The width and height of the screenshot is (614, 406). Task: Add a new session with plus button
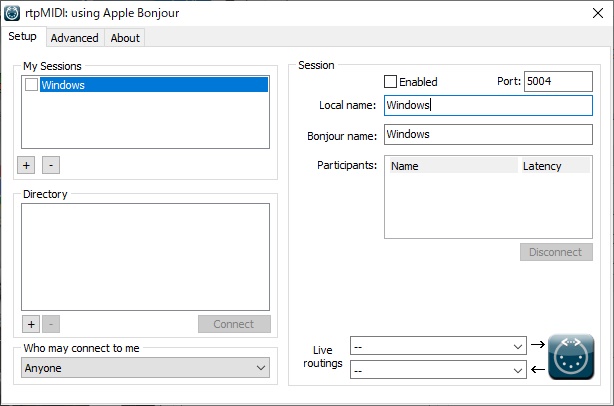26,165
